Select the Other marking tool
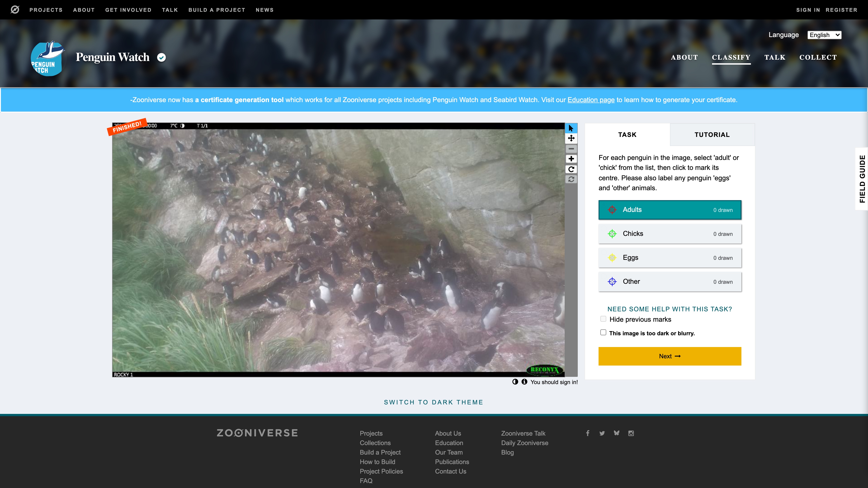The width and height of the screenshot is (868, 488). 670,282
